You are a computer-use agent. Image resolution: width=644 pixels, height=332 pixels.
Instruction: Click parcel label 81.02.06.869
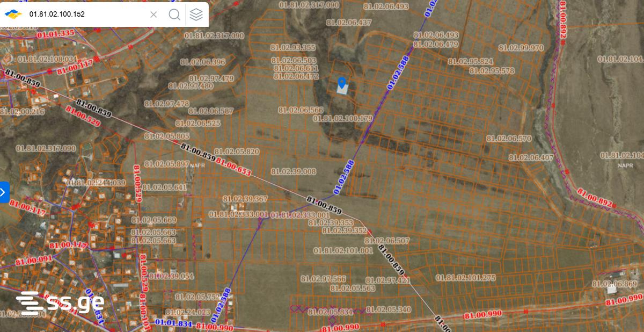[x=614, y=284]
